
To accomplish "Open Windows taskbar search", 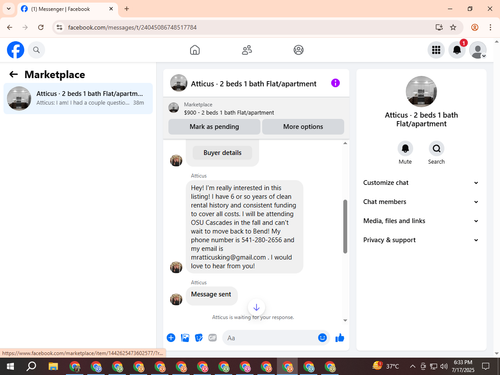I will pos(31,366).
